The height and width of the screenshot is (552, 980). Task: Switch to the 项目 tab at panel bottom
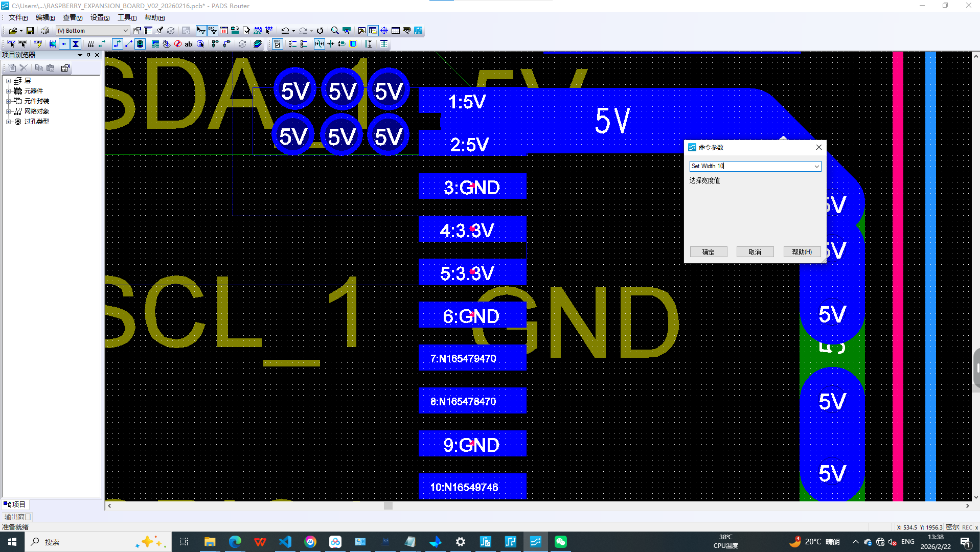pos(15,504)
